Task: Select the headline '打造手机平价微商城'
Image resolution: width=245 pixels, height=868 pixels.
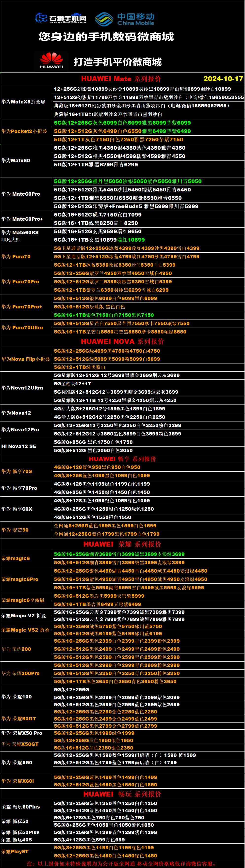Action: click(117, 62)
